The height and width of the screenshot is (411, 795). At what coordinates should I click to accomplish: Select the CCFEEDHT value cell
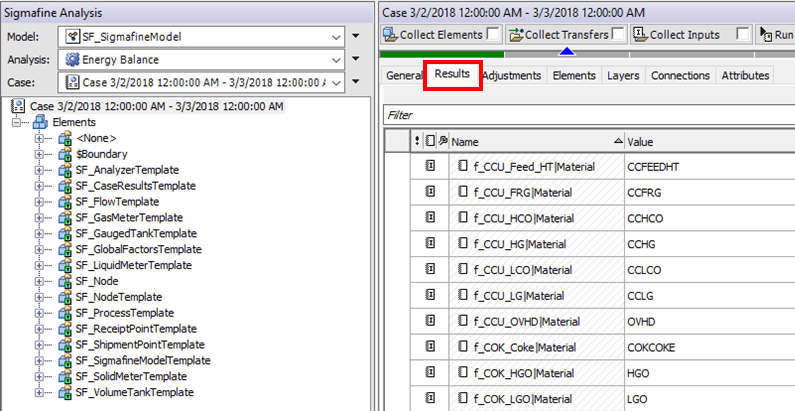[710, 166]
